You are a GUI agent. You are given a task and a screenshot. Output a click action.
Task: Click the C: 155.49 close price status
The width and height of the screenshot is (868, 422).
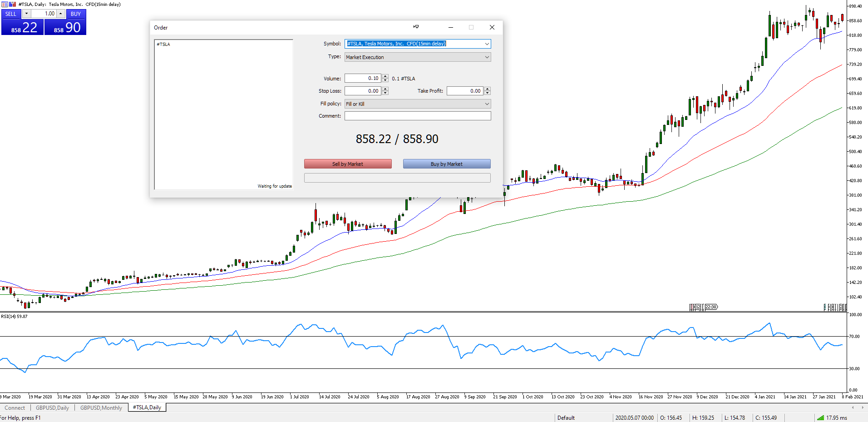pyautogui.click(x=766, y=418)
